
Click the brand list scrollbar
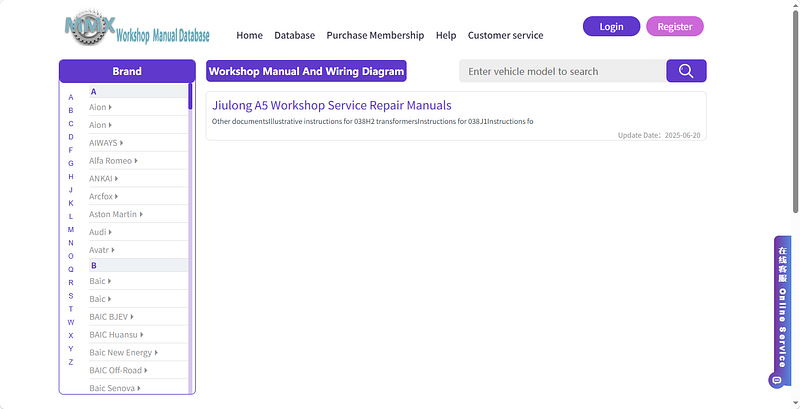pos(190,96)
